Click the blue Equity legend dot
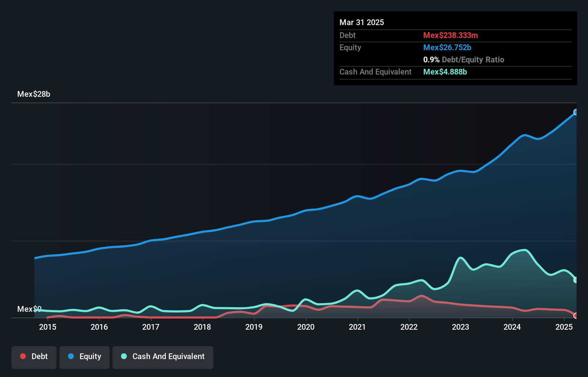 (x=72, y=357)
